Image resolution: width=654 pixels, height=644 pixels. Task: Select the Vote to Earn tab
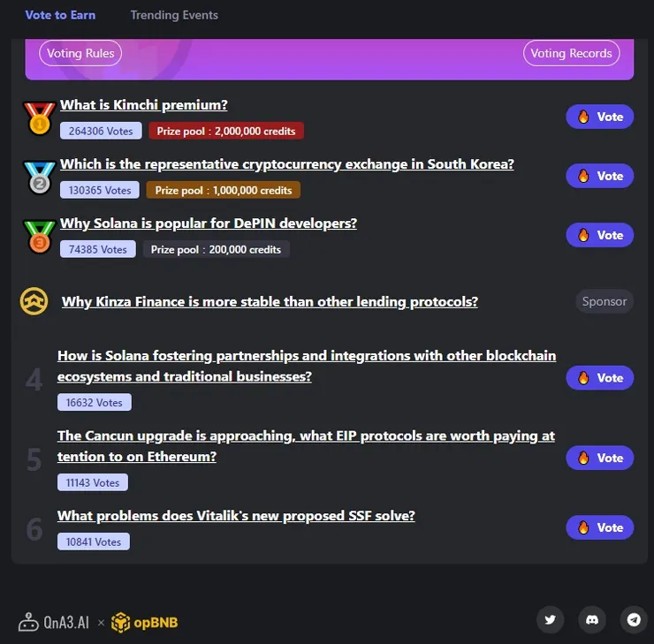coord(60,15)
